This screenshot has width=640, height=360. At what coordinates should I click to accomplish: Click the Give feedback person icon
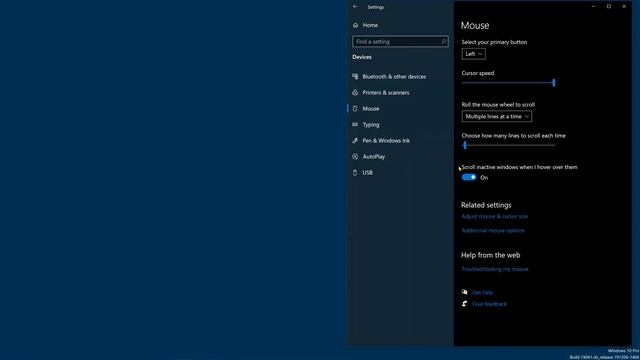[x=464, y=304]
